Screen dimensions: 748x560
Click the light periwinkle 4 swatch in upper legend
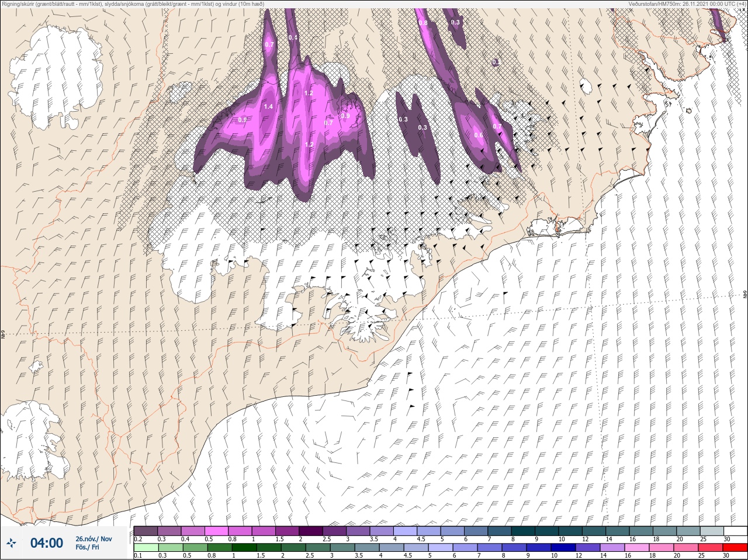(x=406, y=531)
